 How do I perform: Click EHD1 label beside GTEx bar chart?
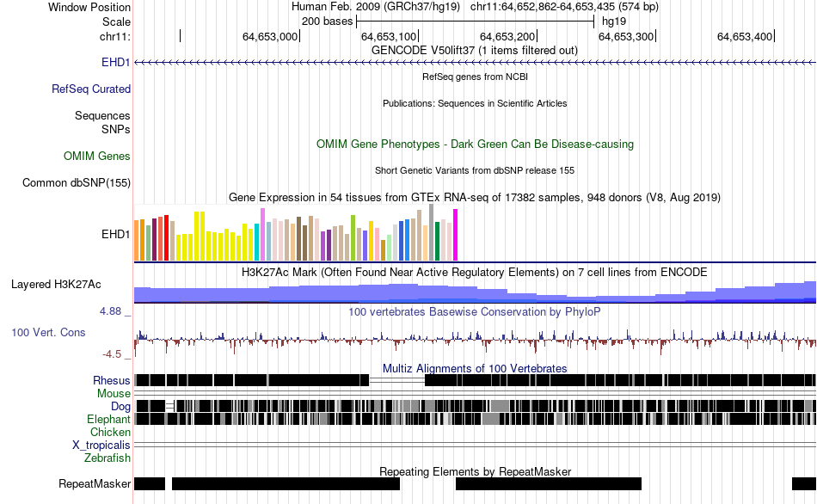(x=116, y=235)
